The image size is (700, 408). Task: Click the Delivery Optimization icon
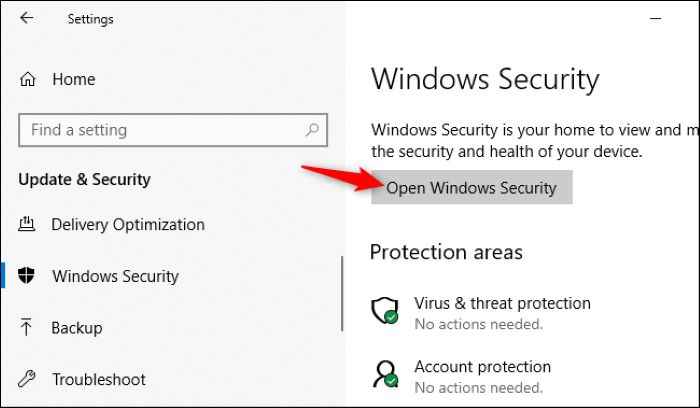point(26,224)
